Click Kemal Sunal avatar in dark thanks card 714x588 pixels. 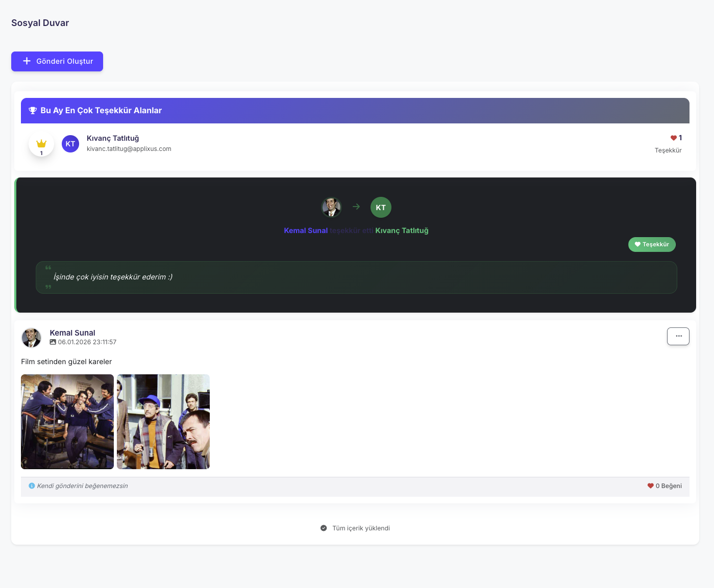[x=331, y=207]
